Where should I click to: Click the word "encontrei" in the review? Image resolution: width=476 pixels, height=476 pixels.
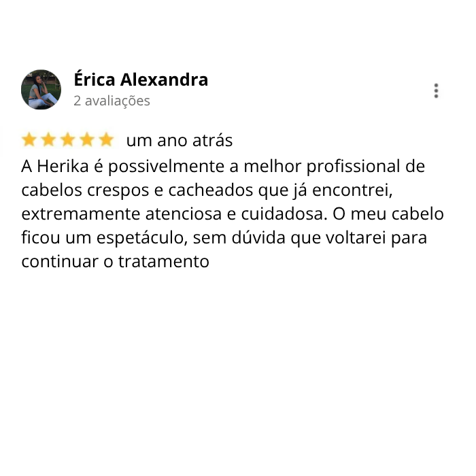352,190
